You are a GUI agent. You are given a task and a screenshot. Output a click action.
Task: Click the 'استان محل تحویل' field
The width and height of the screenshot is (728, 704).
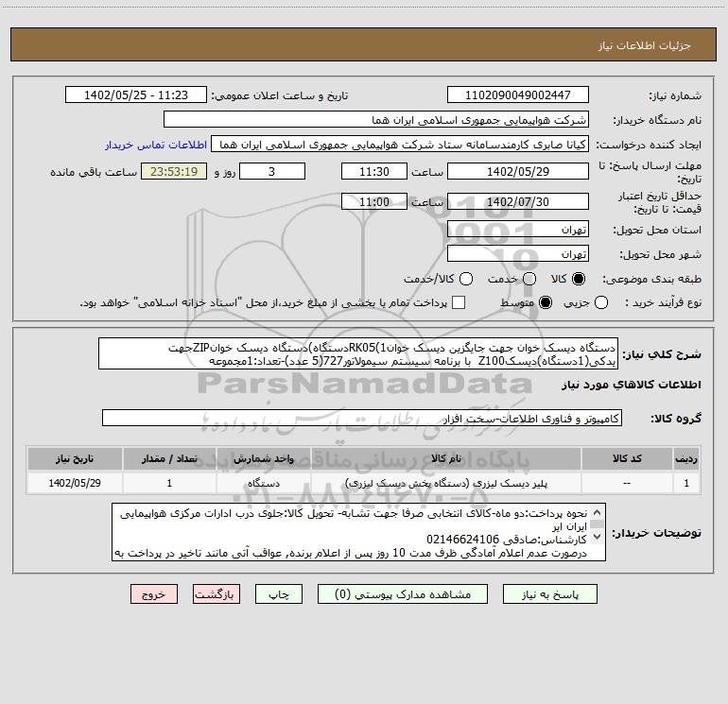click(517, 230)
